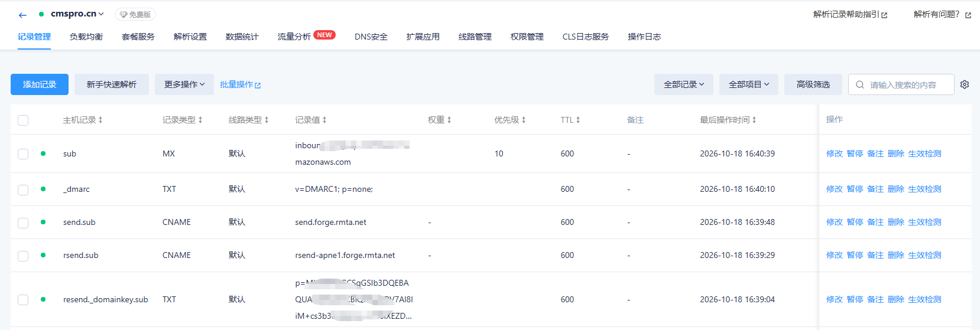Image resolution: width=980 pixels, height=330 pixels.
Task: Switch to 记录管理 tab
Action: click(x=34, y=37)
